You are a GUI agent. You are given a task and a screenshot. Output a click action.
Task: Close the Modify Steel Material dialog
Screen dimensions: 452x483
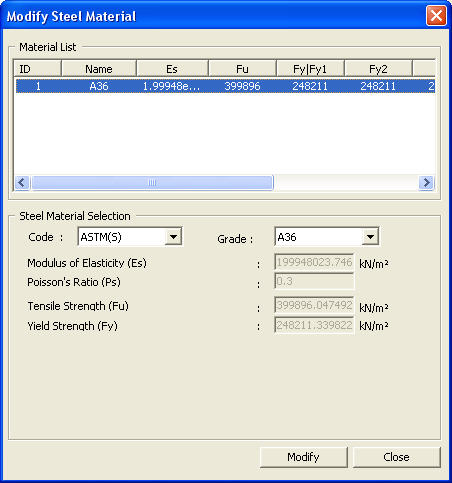click(x=436, y=16)
